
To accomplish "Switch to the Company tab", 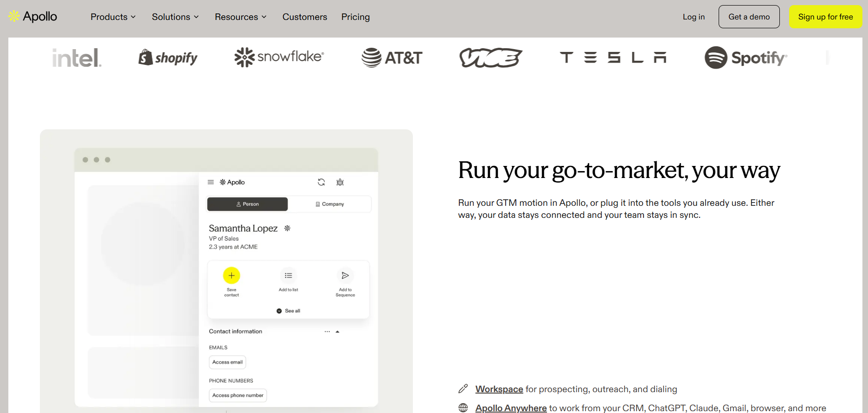I will [x=329, y=204].
